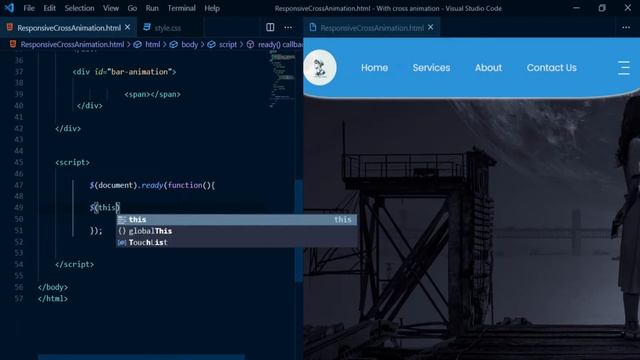Click the $(document).ready line
The width and height of the screenshot is (640, 360).
click(152, 185)
